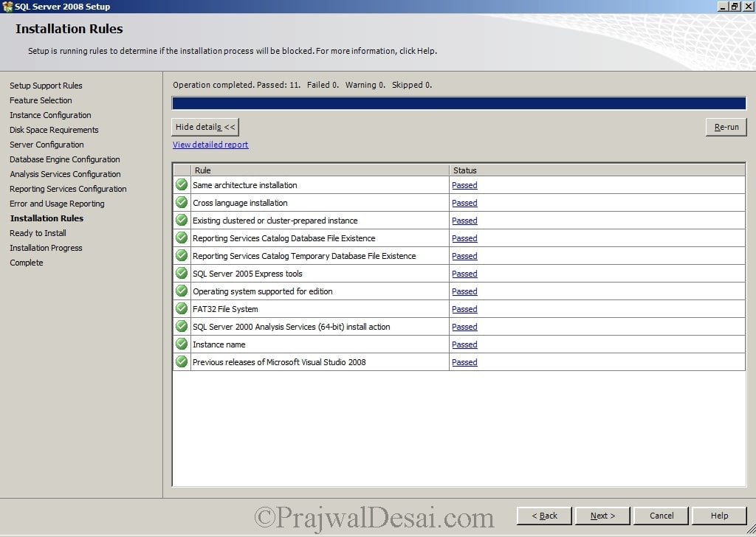Open the View detailed report link
Screen dimensions: 756x537
tap(210, 145)
